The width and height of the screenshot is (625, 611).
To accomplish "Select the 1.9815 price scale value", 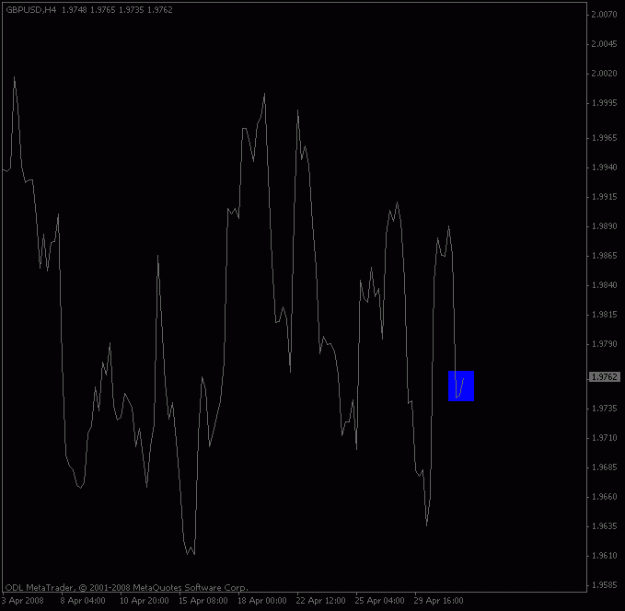I will click(604, 315).
